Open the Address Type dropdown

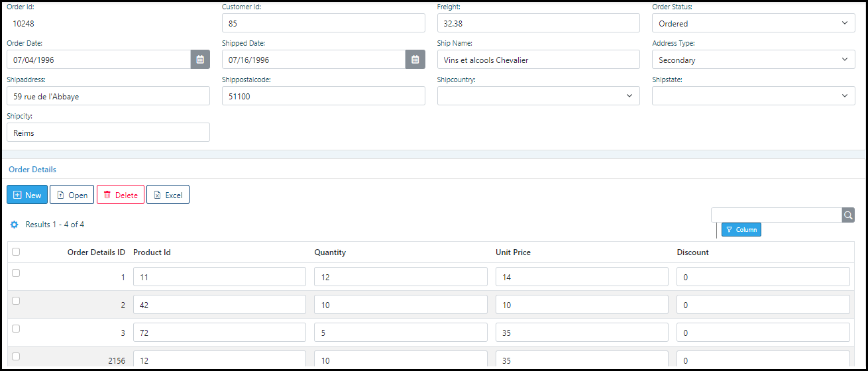coord(753,60)
